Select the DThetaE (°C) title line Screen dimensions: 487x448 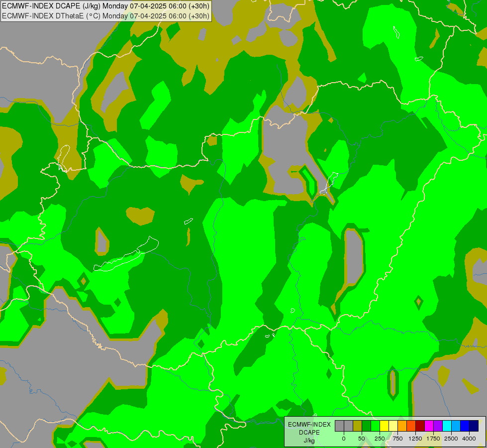tap(105, 16)
